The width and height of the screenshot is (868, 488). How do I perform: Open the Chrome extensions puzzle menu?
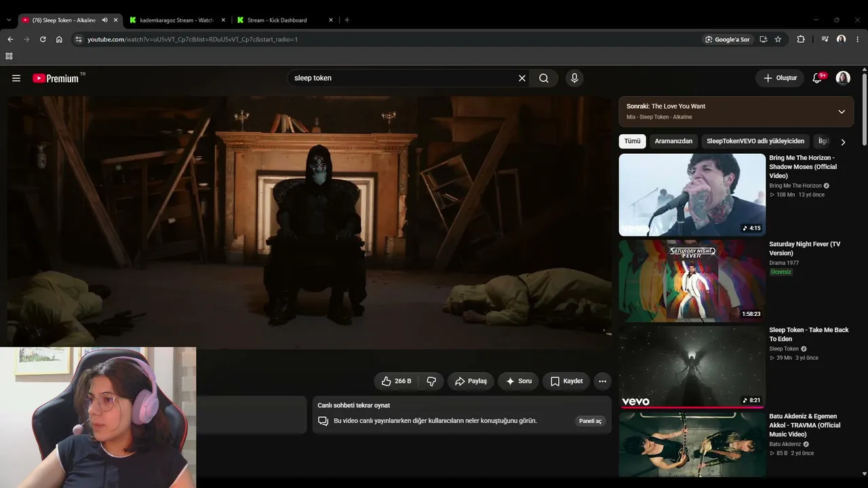pos(801,39)
